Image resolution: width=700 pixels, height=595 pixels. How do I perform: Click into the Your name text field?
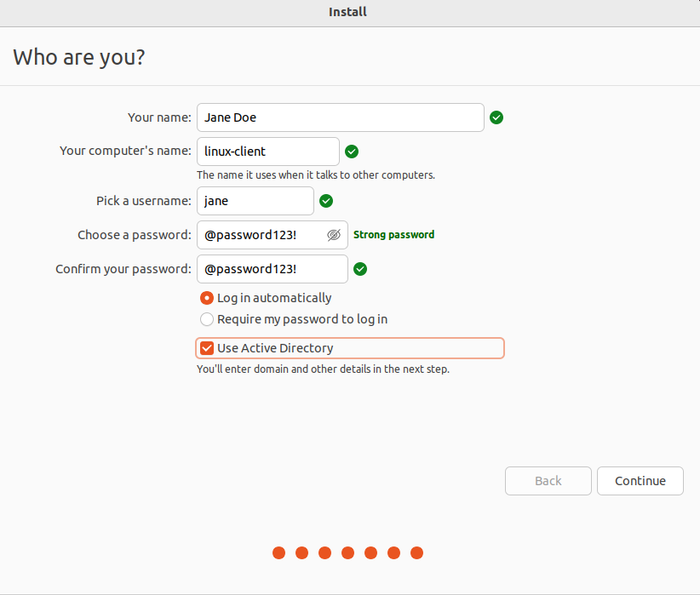(340, 117)
